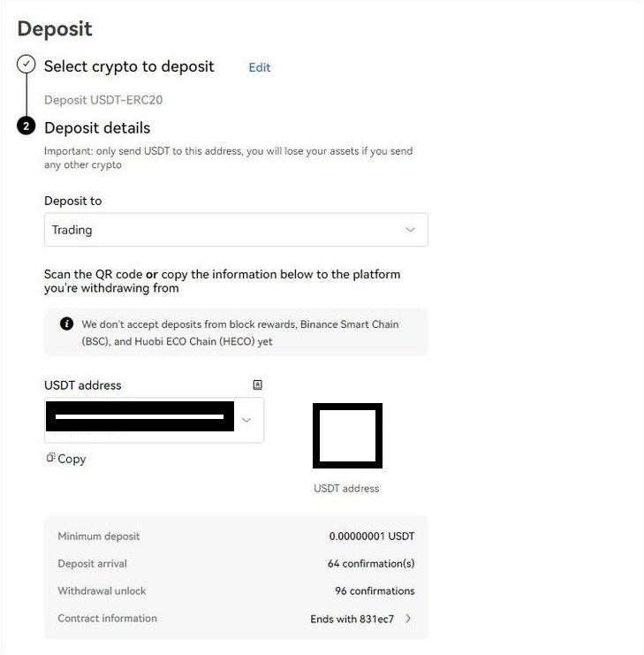Click the address book icon above address field
The width and height of the screenshot is (644, 655).
point(257,385)
